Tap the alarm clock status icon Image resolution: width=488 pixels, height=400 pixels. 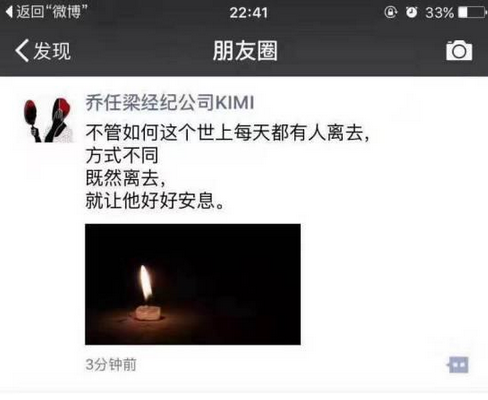pos(412,12)
